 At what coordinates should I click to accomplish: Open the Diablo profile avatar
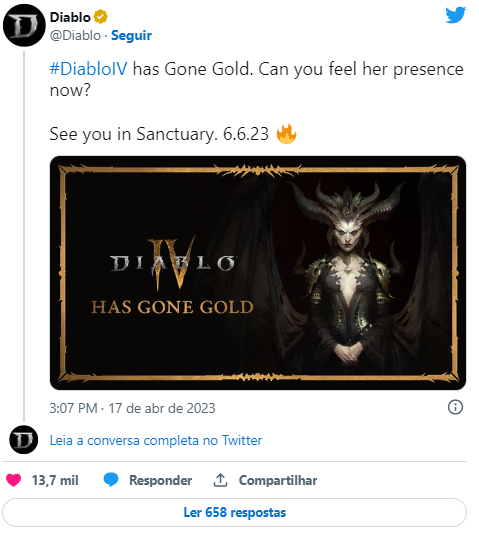[x=24, y=25]
